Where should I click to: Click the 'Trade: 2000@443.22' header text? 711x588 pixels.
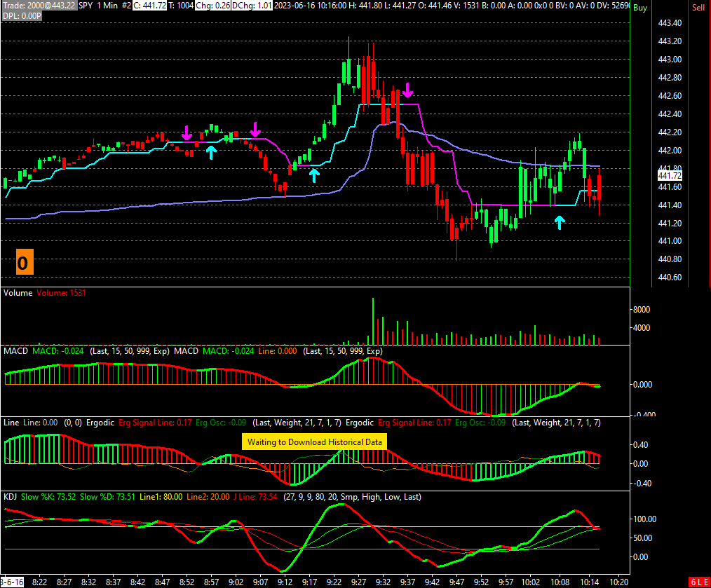tap(39, 6)
